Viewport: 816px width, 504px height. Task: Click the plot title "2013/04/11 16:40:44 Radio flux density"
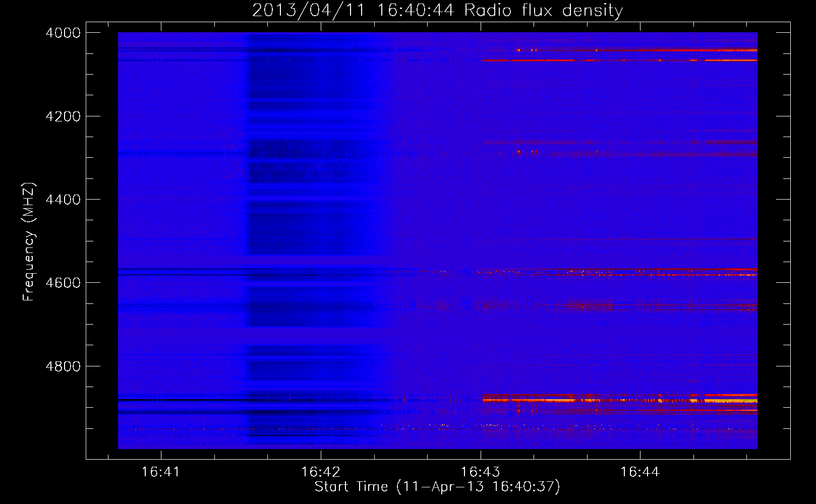pyautogui.click(x=438, y=10)
